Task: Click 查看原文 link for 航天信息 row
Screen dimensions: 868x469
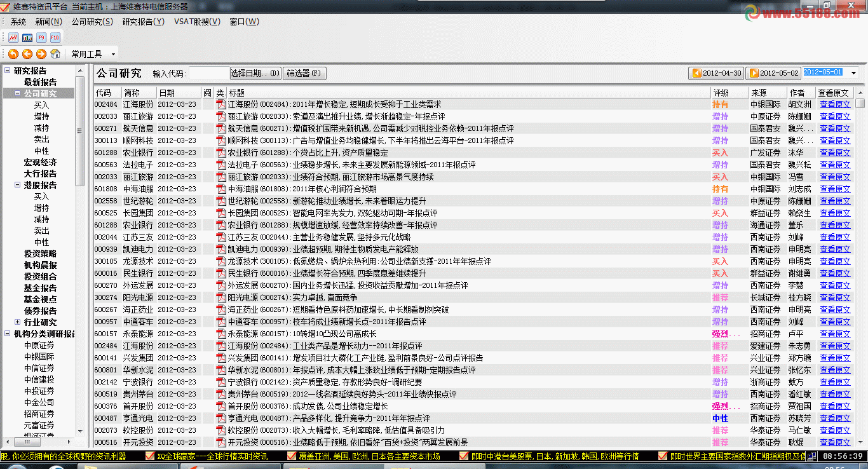Action: 835,128
